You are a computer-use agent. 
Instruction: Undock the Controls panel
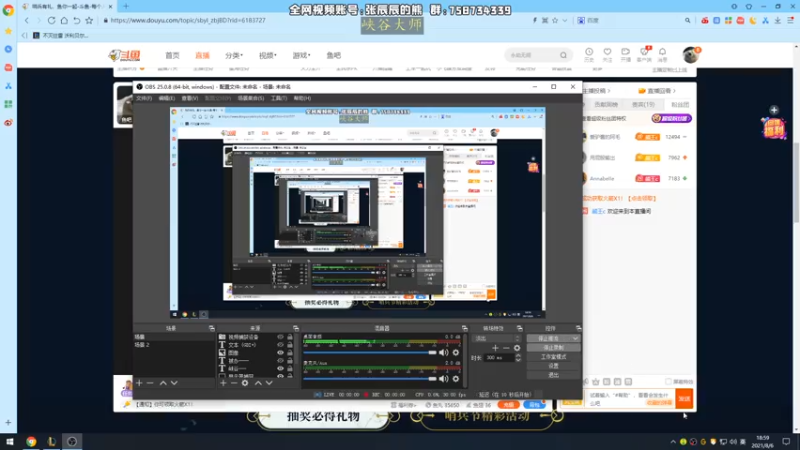(x=578, y=329)
